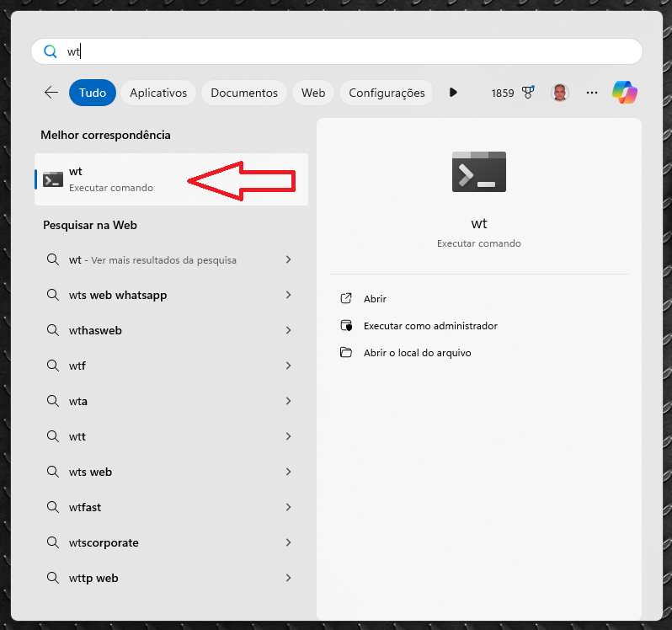
Task: Search the web for 'wtf'
Action: pos(170,366)
